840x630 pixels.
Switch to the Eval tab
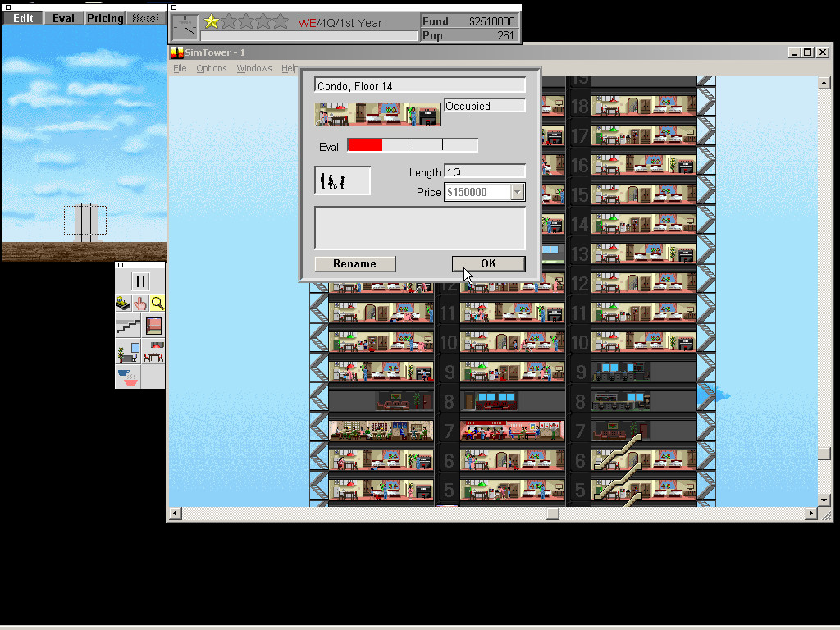(x=63, y=18)
